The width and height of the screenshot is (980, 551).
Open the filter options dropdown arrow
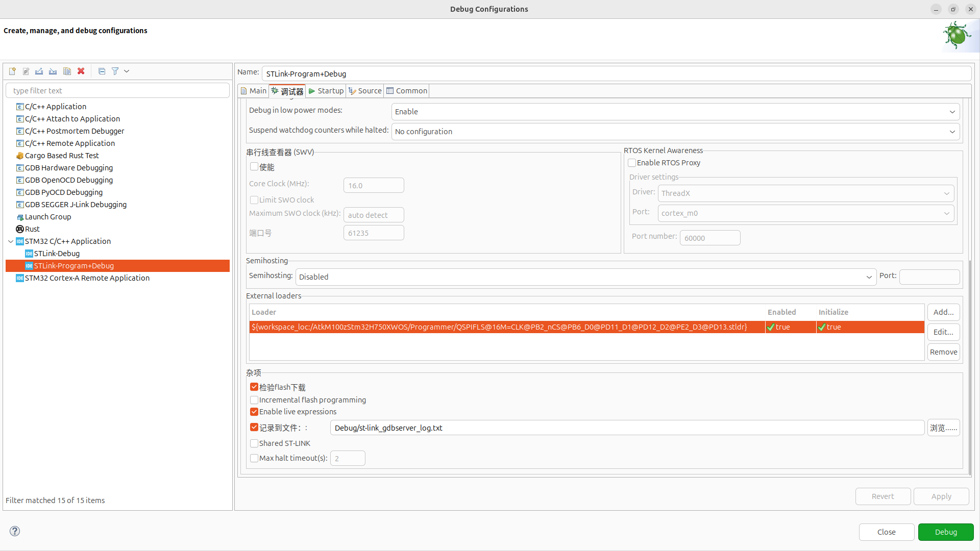coord(127,71)
